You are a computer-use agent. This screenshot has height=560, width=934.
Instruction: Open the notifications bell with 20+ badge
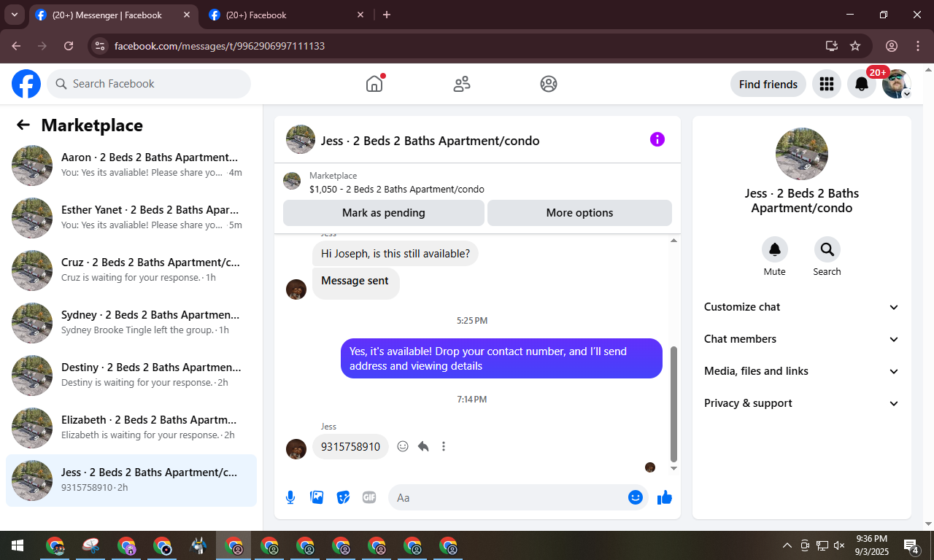coord(862,84)
